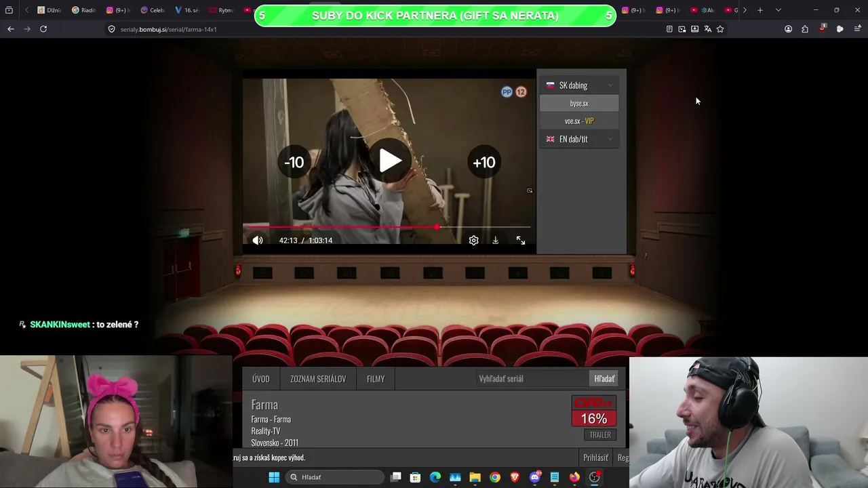This screenshot has width=868, height=488.
Task: Open Notepad from the taskbar
Action: 555,477
